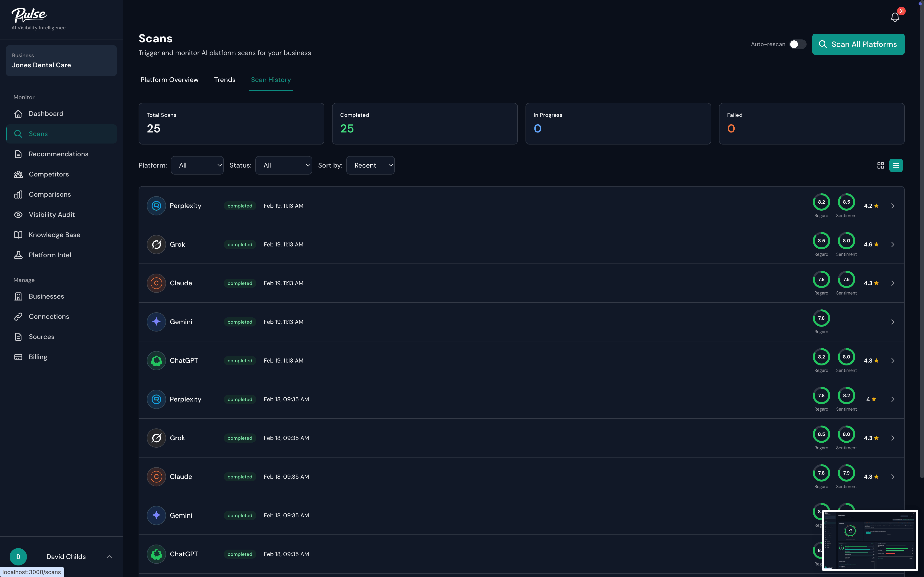Open the Dashboard from the sidebar

[x=46, y=113]
